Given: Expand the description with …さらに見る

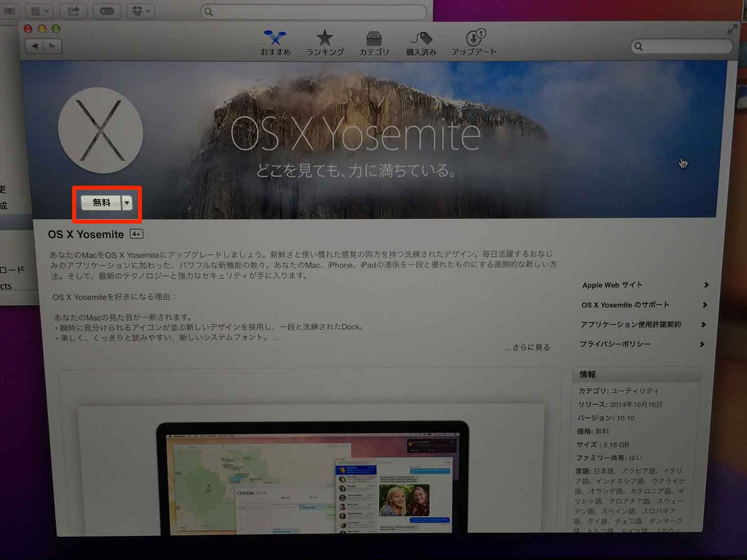Looking at the screenshot, I should click(528, 347).
